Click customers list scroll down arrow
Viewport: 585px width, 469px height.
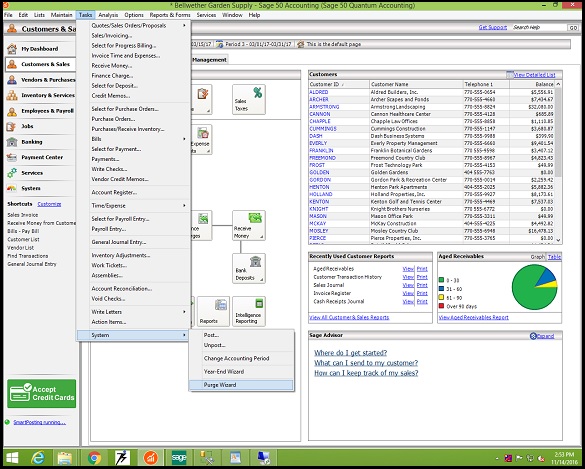559,241
